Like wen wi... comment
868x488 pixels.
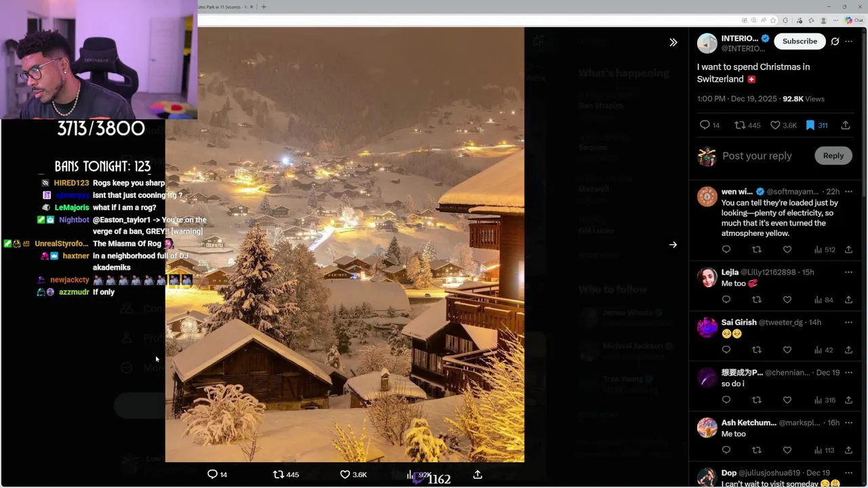point(787,249)
